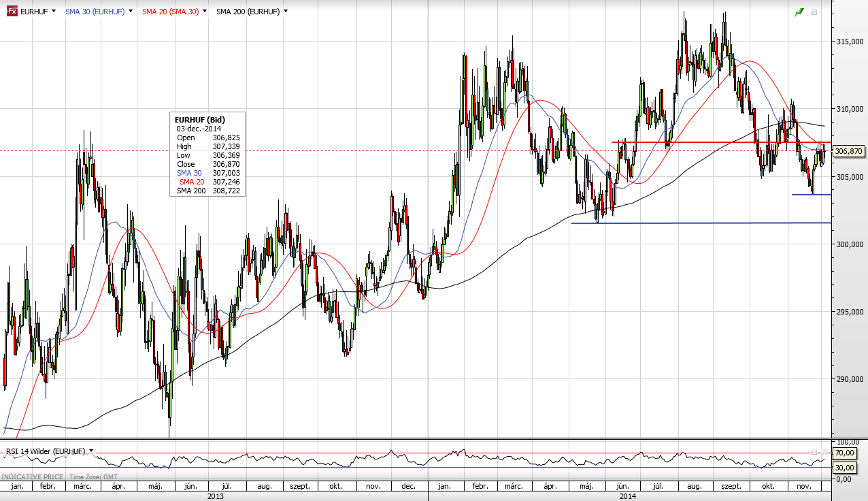Click the RSI 70,00 level label
The image size is (868, 501).
click(x=845, y=453)
